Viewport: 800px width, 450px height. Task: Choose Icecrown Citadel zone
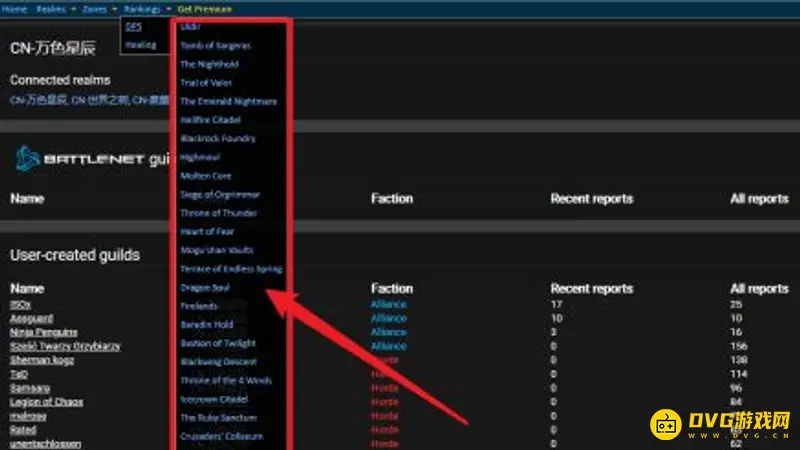click(214, 399)
